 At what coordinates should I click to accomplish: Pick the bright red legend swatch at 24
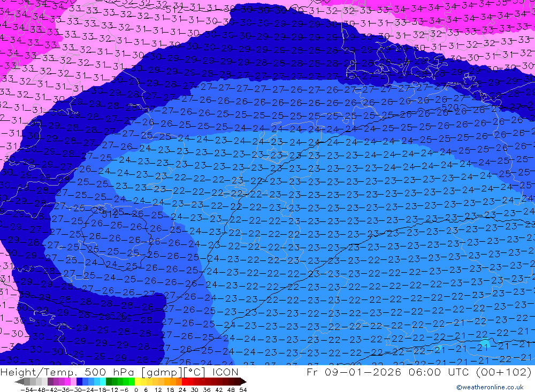185,381
